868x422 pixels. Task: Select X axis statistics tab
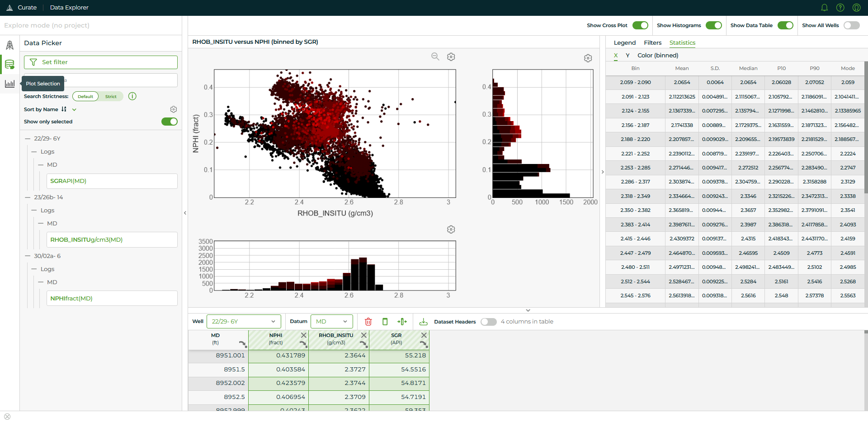[x=616, y=55]
